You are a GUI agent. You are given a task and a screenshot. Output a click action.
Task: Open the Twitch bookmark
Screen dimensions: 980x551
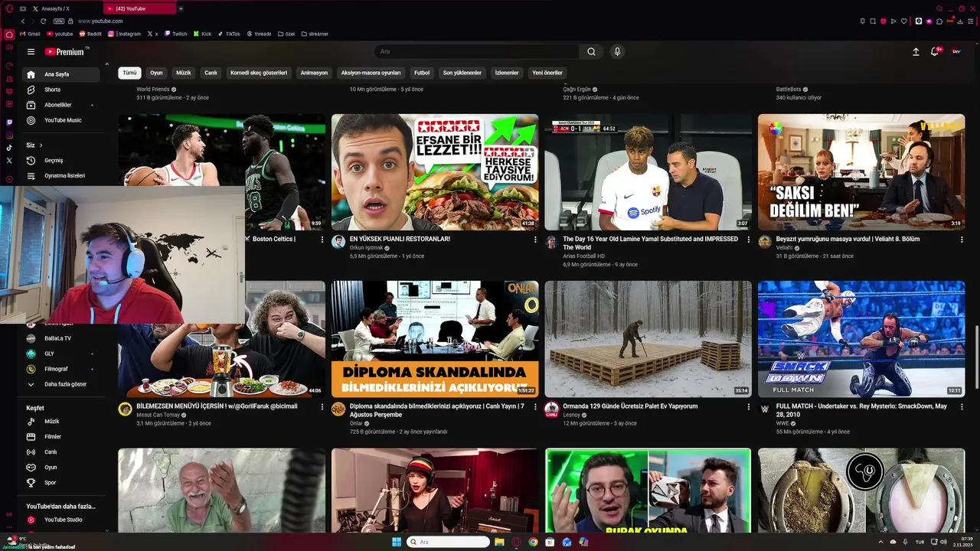pyautogui.click(x=176, y=34)
